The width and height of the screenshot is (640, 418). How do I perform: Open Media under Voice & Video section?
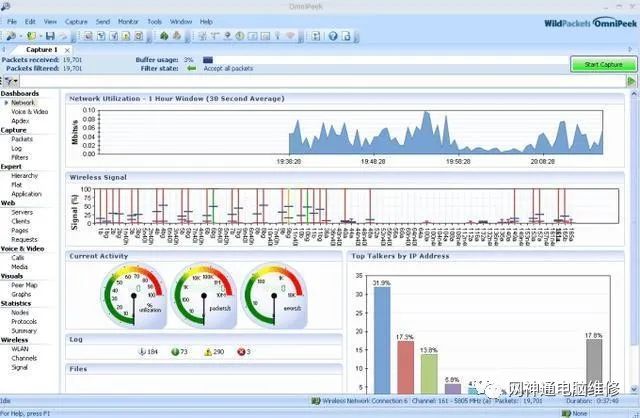pos(19,267)
